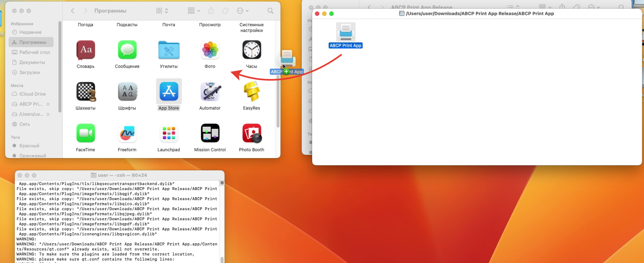
Task: Select the App Store icon
Action: [169, 92]
